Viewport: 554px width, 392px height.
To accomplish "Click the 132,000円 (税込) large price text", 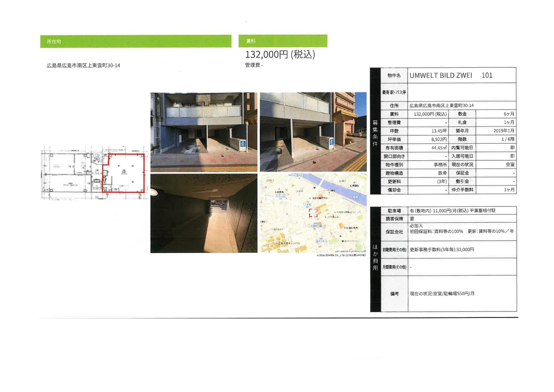I will 280,55.
